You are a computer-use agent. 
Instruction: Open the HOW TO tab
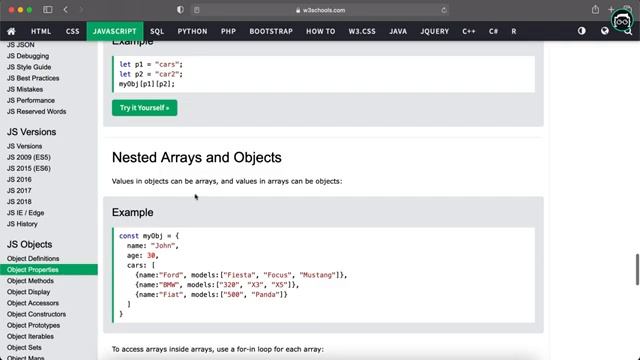(320, 31)
